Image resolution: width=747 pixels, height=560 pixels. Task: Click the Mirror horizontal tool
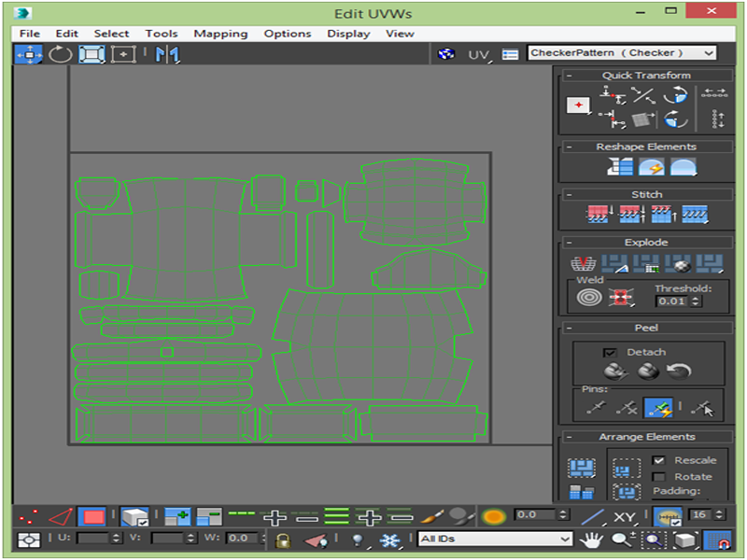167,54
